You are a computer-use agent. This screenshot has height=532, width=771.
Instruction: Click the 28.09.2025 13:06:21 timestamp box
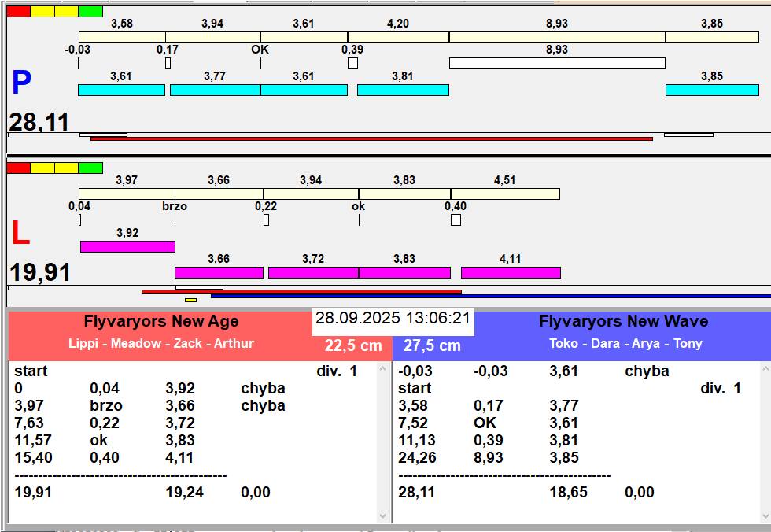click(x=393, y=319)
